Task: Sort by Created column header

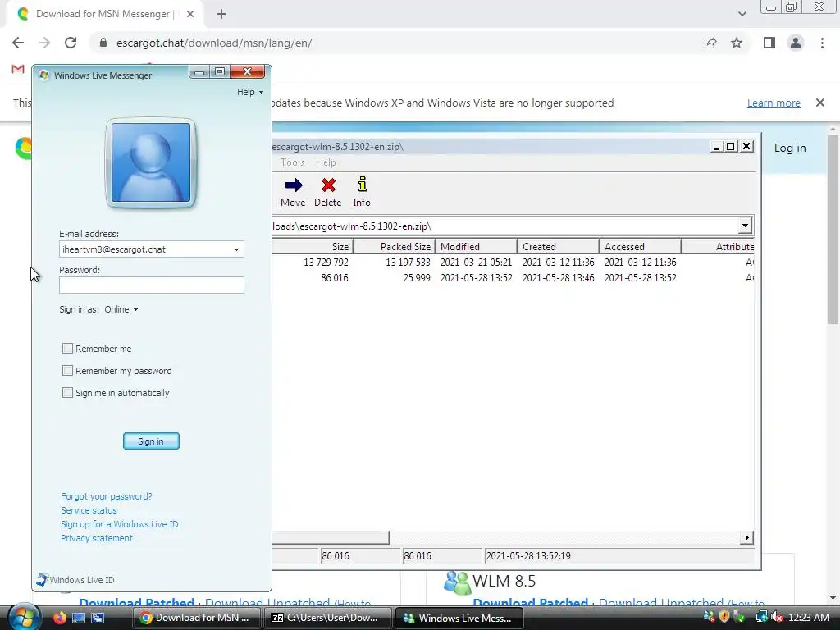Action: 558,246
